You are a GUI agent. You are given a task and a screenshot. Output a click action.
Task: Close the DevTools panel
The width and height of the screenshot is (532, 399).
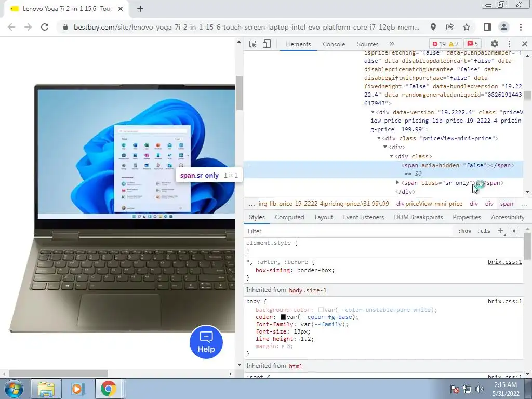[525, 44]
